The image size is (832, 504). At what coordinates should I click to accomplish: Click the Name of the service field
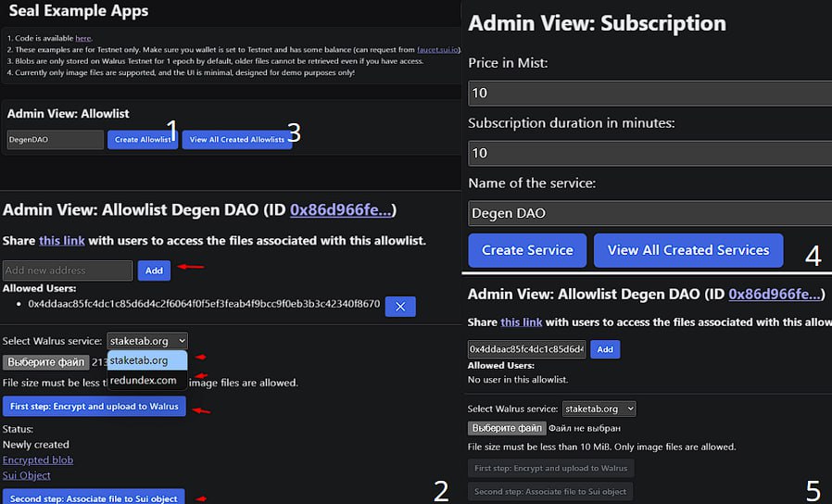tap(650, 213)
